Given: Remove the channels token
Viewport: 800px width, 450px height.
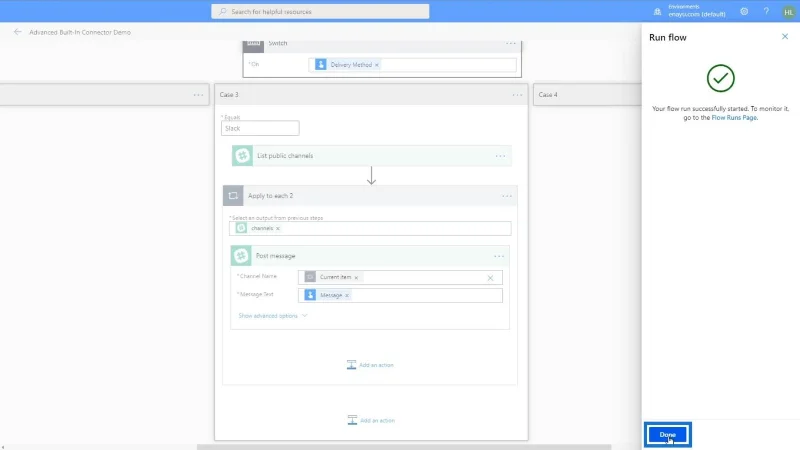Looking at the screenshot, I should [278, 229].
